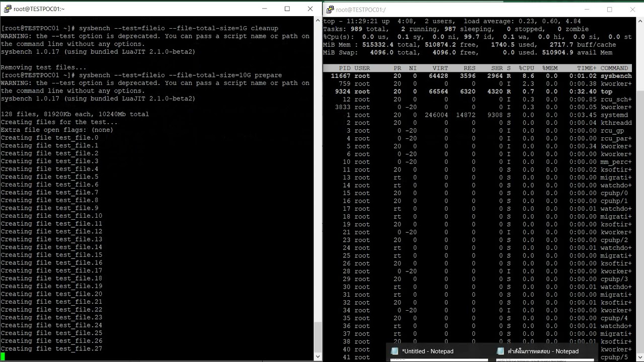The image size is (644, 362).
Task: Click the RES column header in top
Action: point(469,68)
